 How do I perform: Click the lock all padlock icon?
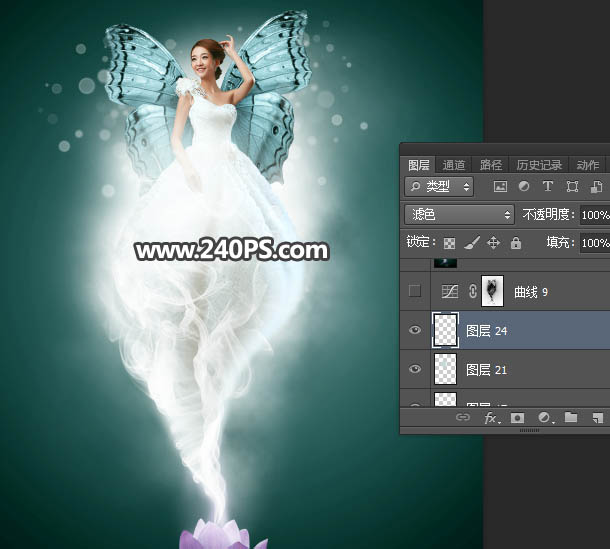(516, 243)
